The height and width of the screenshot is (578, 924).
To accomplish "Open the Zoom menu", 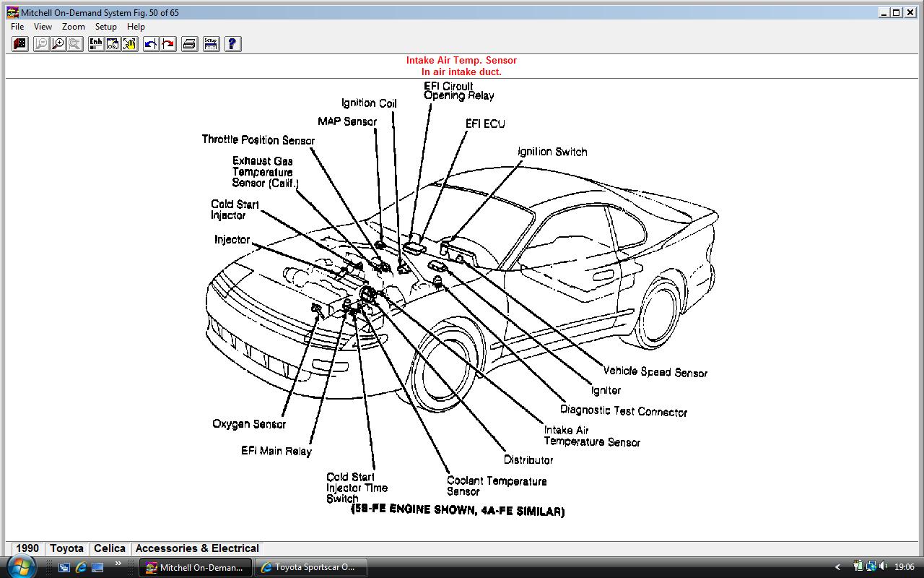I will click(x=73, y=27).
